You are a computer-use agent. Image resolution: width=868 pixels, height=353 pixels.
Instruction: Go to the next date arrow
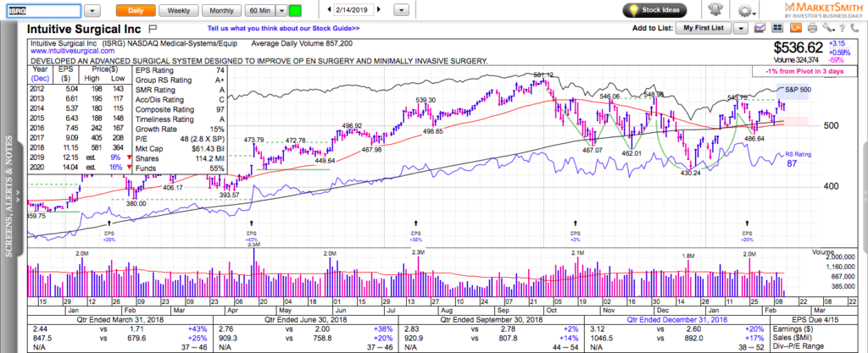pos(379,10)
